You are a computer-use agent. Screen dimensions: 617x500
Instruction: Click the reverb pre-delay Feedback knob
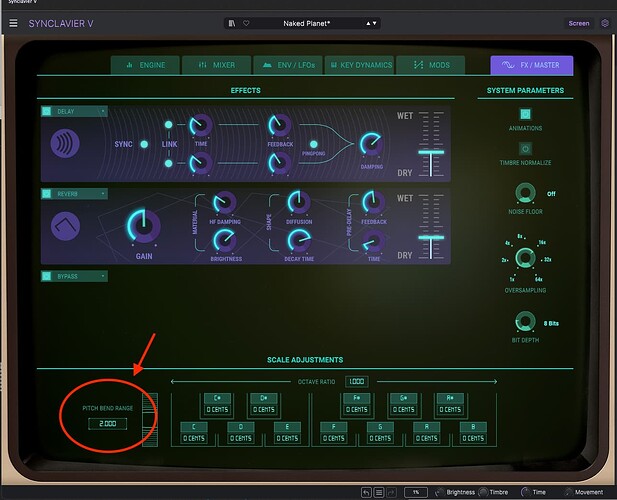[373, 203]
